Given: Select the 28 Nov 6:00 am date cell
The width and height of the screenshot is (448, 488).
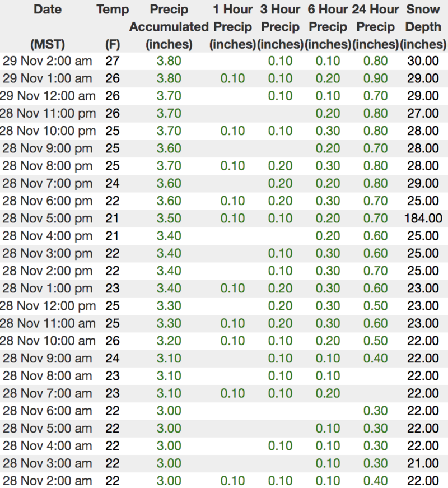Looking at the screenshot, I should click(48, 410).
